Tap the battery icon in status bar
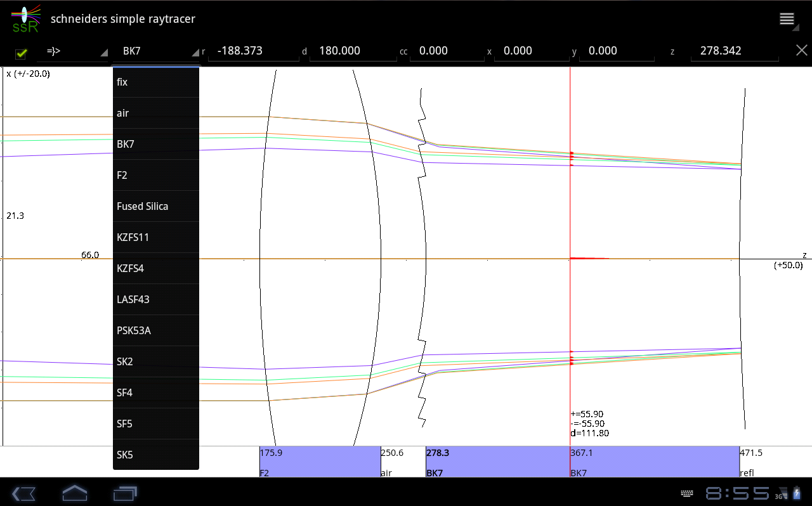Screen dimensions: 812x506 pos(797,493)
